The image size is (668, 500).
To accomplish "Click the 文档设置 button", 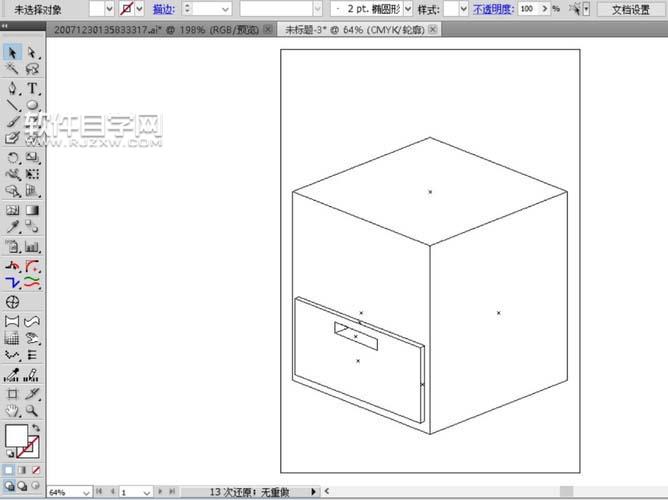I will tap(631, 9).
